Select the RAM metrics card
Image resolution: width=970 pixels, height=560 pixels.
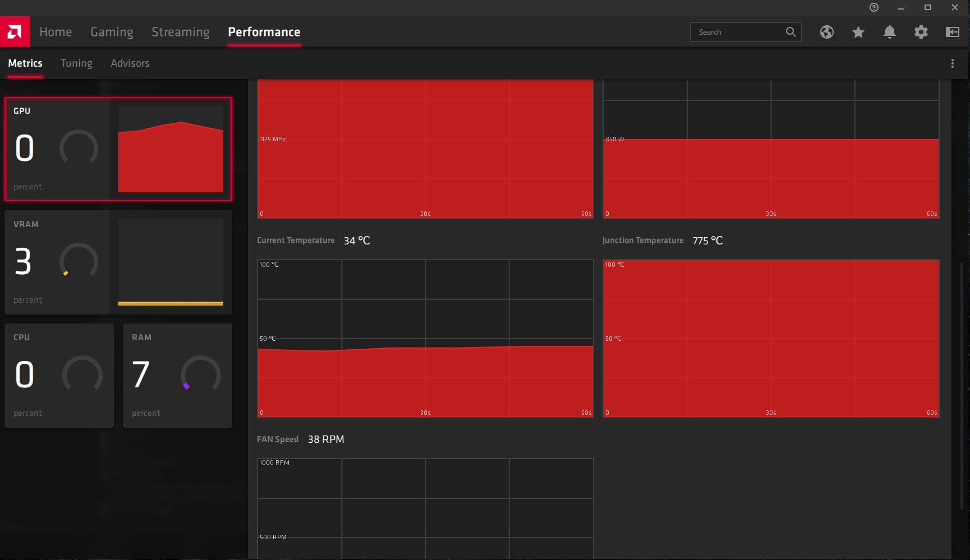click(x=177, y=376)
